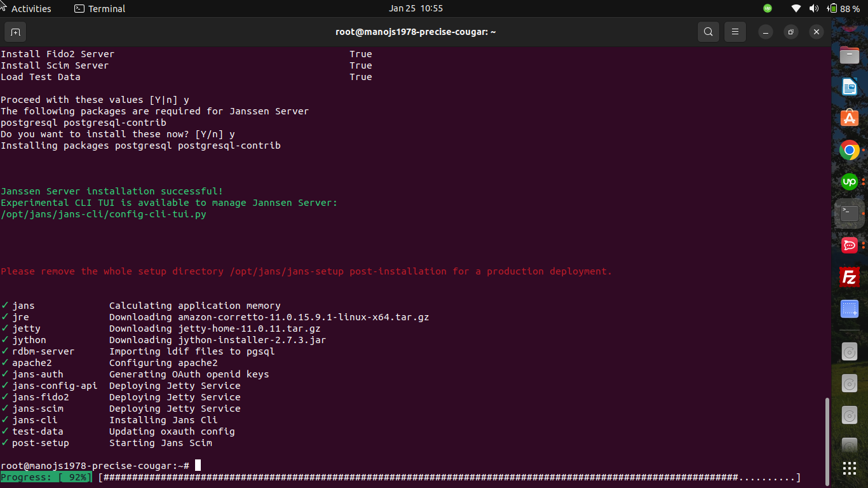This screenshot has width=868, height=488.
Task: Open the hamburger menu in the Terminal titlebar
Action: [x=735, y=31]
